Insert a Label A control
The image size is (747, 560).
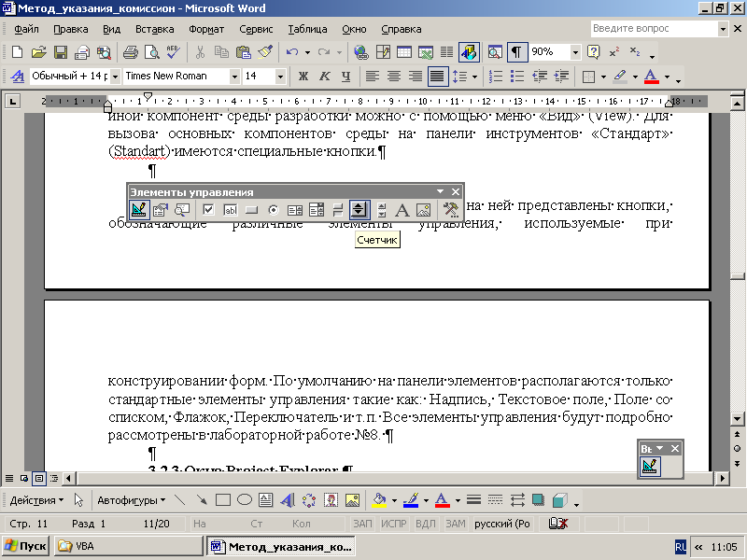pos(402,209)
